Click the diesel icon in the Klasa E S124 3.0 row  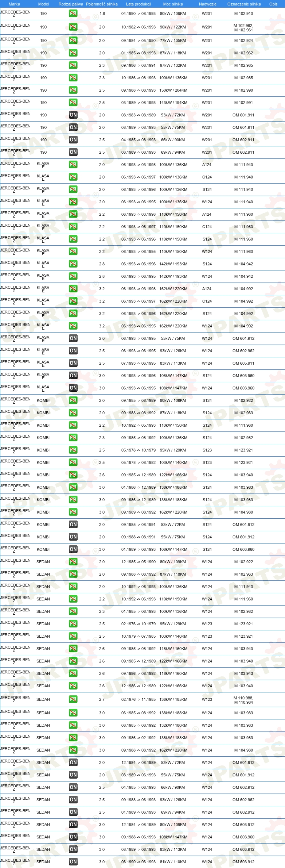pyautogui.click(x=73, y=376)
